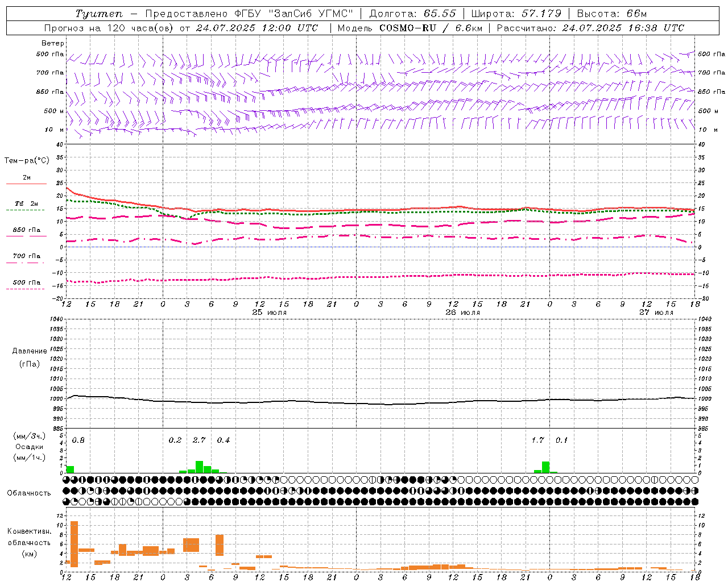Click the "Тем-ра(°C)" panel label
This screenshot has width=728, height=582.
pos(27,161)
